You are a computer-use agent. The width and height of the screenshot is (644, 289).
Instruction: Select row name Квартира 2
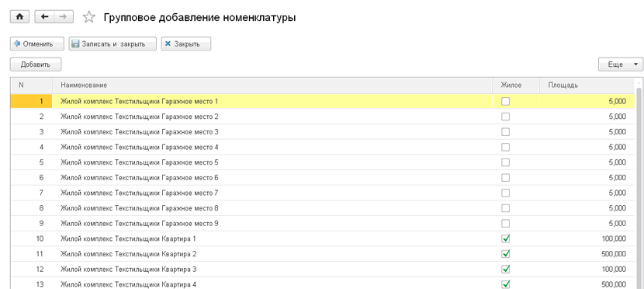coord(128,254)
